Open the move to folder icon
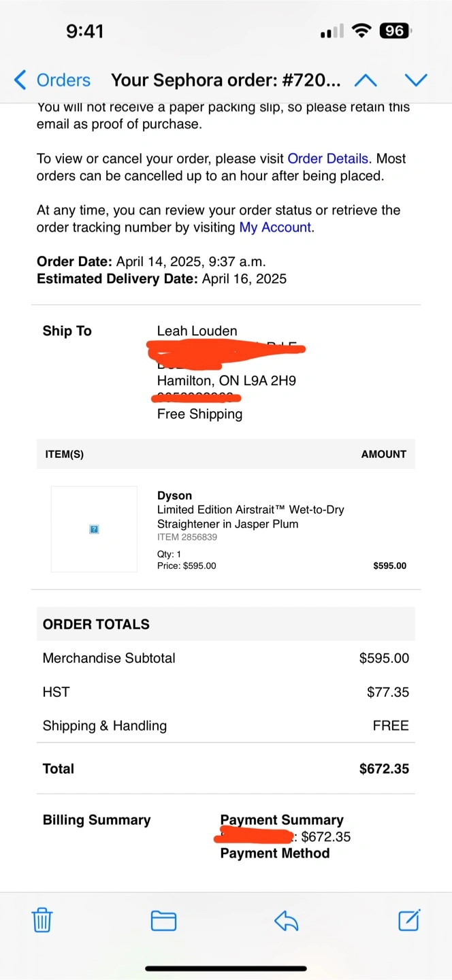Viewport: 452px width, 980px height. (163, 921)
